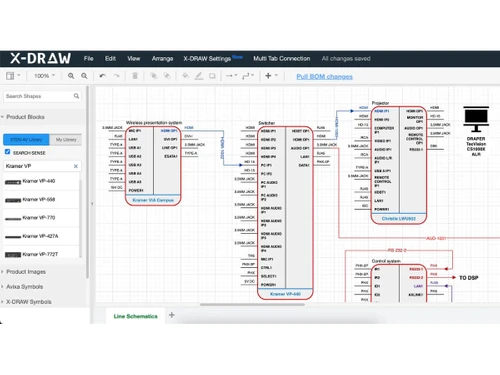Click the Projector block title

380,103
